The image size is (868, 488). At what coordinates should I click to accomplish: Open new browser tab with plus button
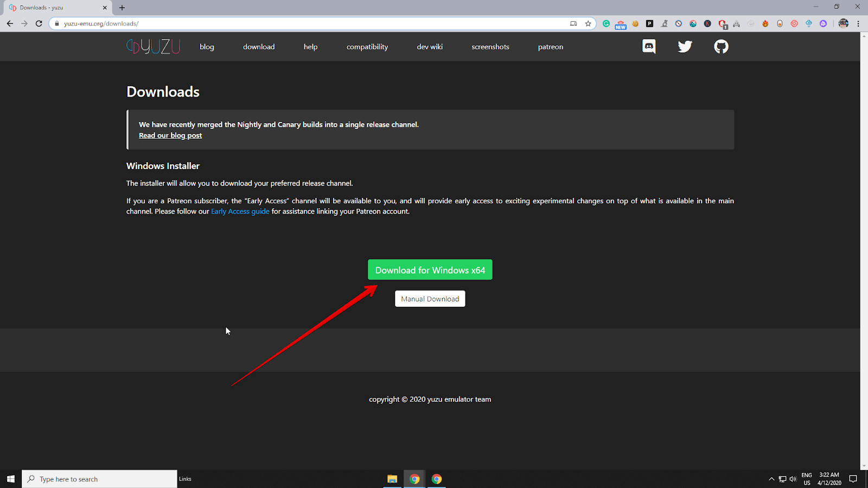122,8
